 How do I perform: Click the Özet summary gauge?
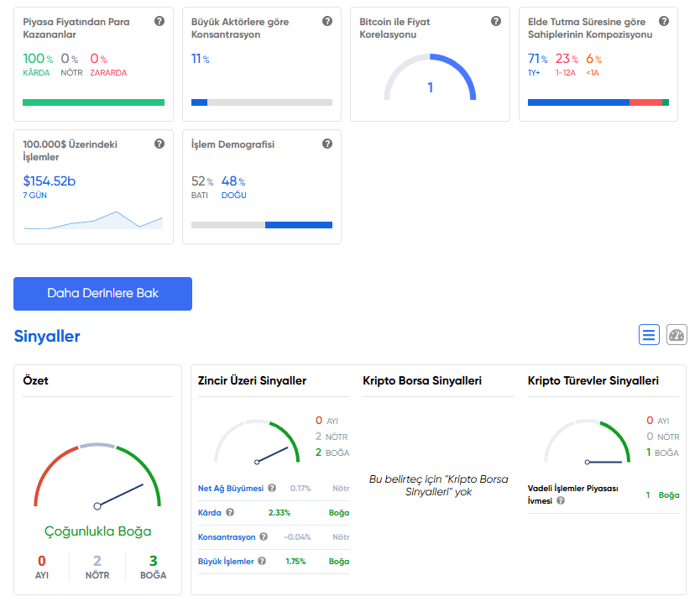pos(97,479)
